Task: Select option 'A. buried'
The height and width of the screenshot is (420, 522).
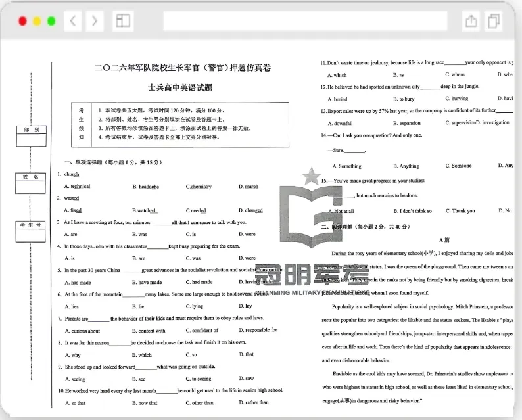Action: pyautogui.click(x=337, y=99)
